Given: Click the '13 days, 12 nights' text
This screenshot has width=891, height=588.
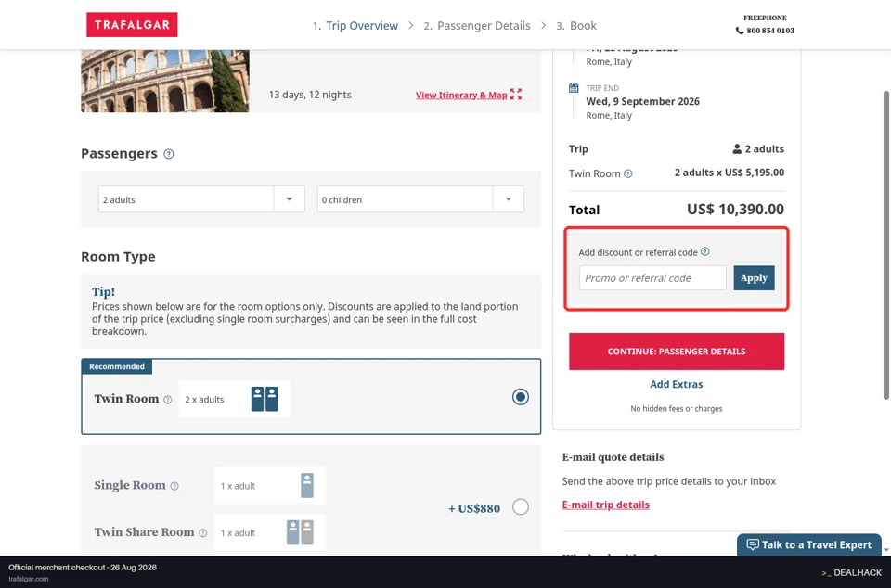Looking at the screenshot, I should [310, 95].
